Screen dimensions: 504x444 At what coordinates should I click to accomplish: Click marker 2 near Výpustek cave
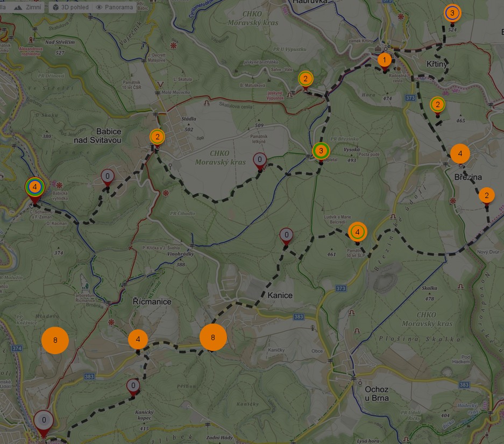306,79
